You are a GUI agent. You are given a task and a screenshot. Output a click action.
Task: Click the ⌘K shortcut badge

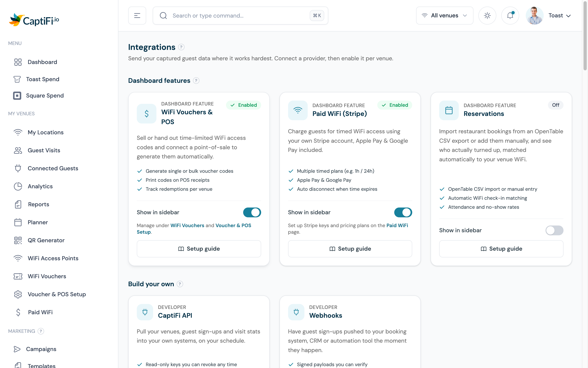click(x=317, y=16)
